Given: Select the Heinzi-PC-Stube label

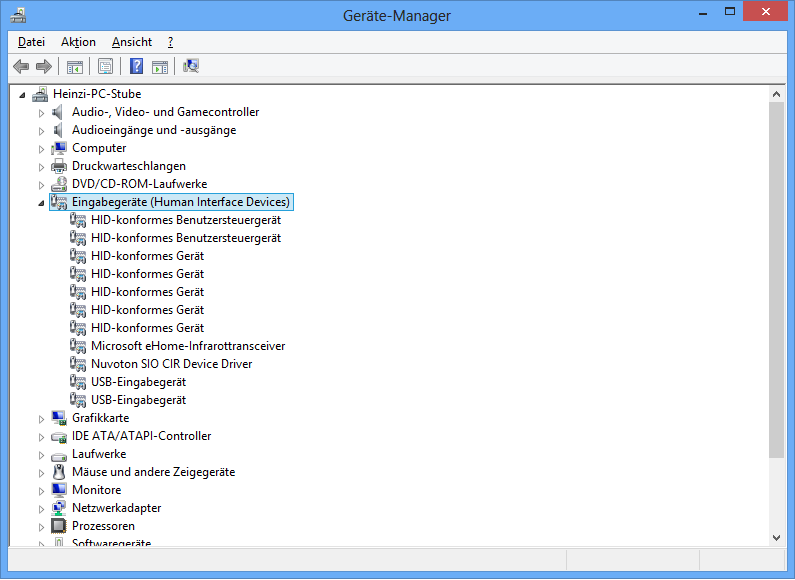Looking at the screenshot, I should coord(97,94).
